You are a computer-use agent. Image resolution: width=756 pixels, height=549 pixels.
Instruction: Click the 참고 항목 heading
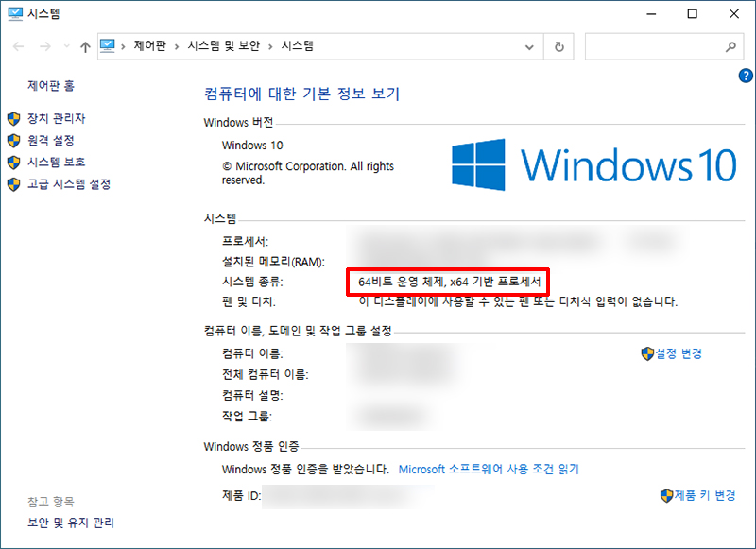[51, 502]
